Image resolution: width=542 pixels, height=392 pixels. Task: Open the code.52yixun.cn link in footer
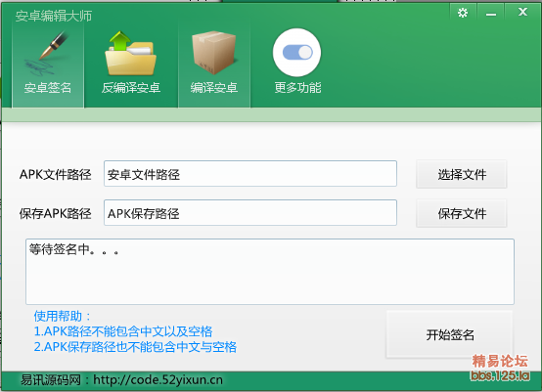pos(158,380)
